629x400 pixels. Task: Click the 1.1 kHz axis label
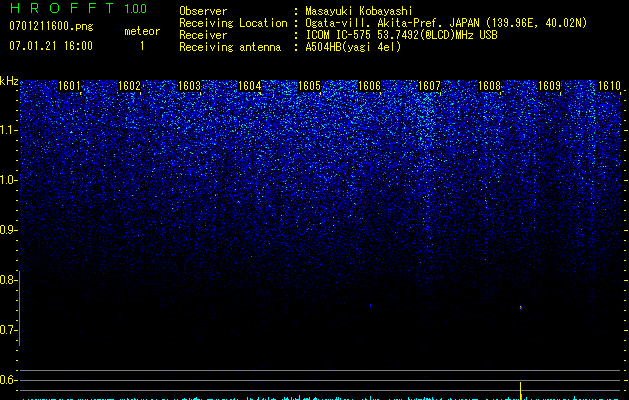(x=8, y=130)
